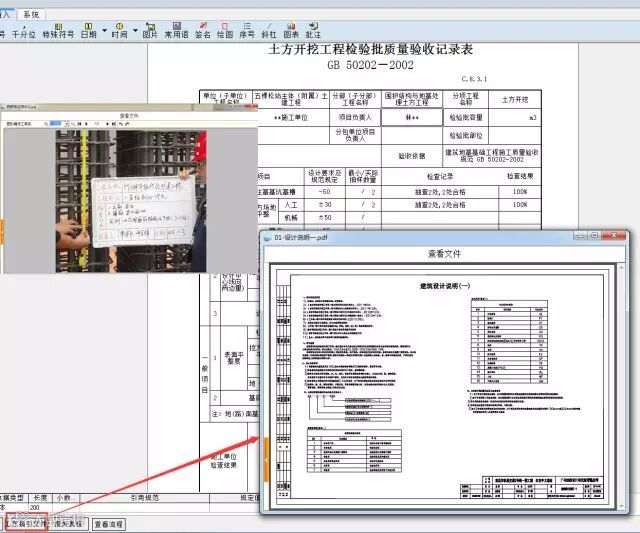Click the 01-设计说明一.pdf window title
The image size is (640, 533).
(x=300, y=238)
